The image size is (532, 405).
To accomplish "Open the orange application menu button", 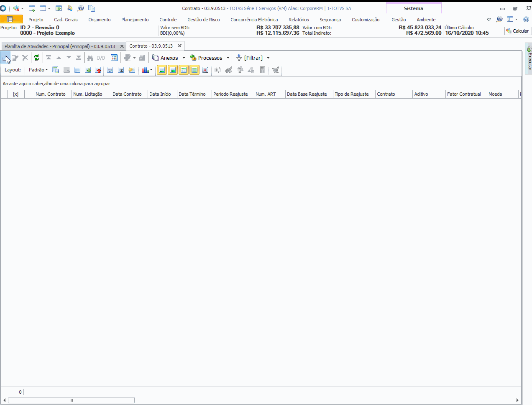I will (x=11, y=19).
